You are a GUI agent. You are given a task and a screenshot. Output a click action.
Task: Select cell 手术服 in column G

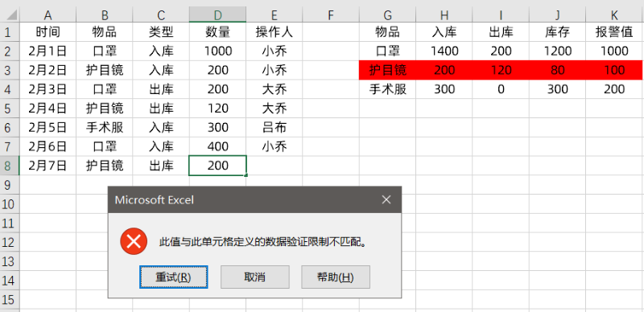[x=388, y=89]
